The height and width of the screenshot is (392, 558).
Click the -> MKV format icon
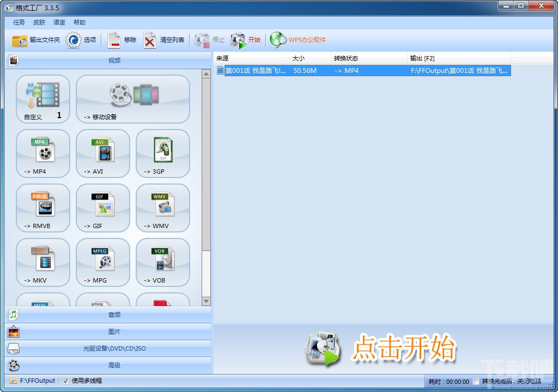point(43,262)
